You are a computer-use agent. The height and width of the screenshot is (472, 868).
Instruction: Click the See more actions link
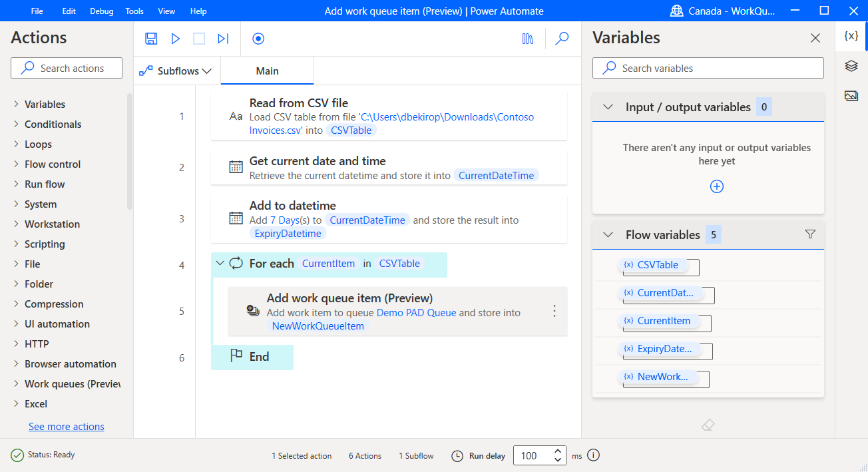coord(67,427)
